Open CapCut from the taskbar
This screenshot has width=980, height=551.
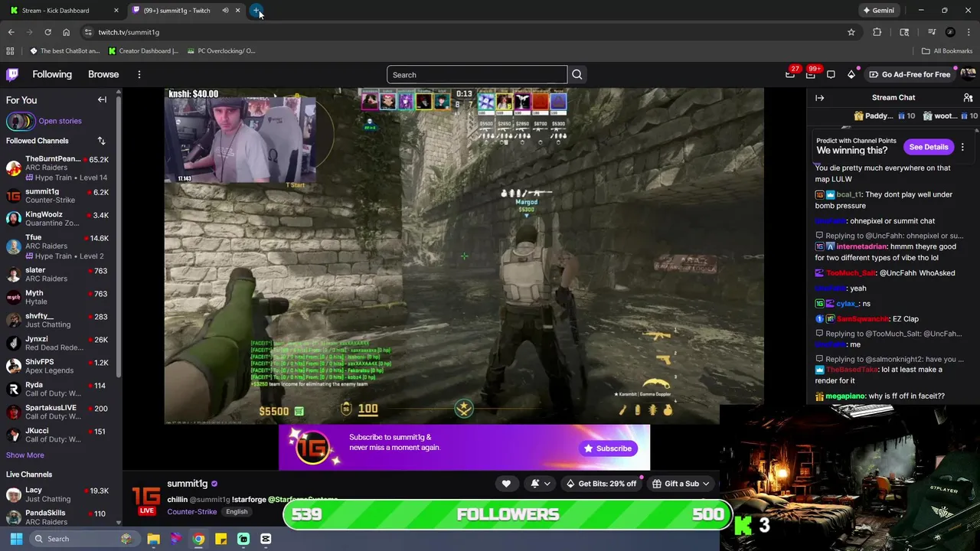[266, 539]
